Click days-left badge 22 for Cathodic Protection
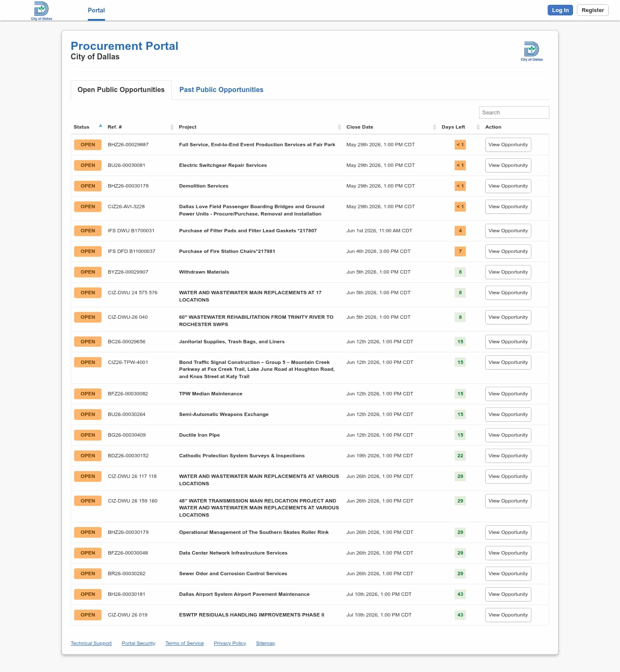This screenshot has width=620, height=672. [x=460, y=456]
